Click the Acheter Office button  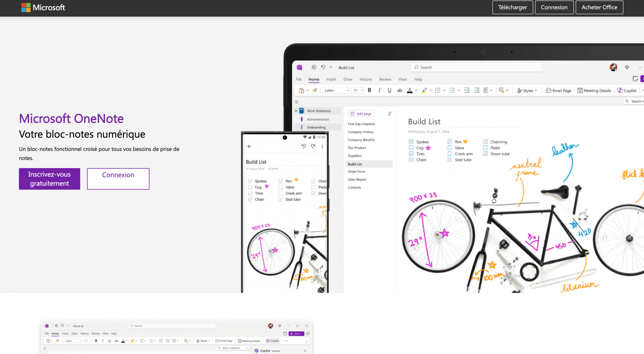[x=599, y=7]
